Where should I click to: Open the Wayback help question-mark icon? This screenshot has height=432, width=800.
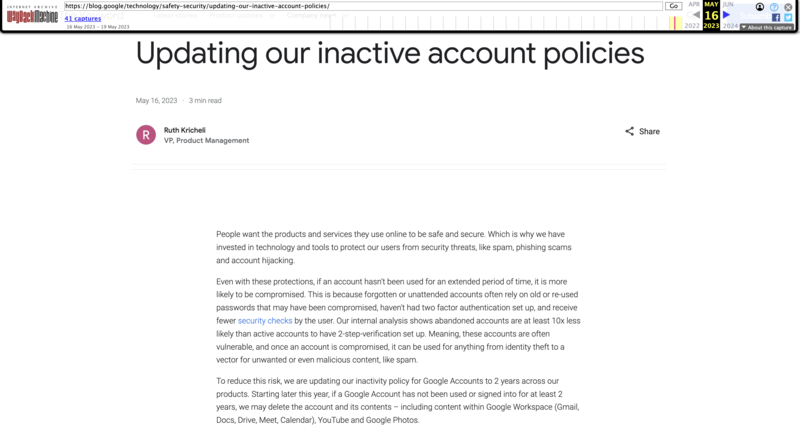point(774,7)
